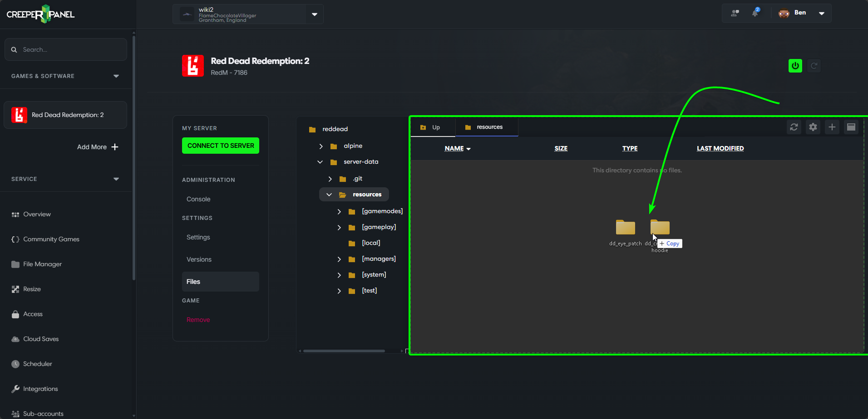This screenshot has height=419, width=868.
Task: Open file manager settings gear
Action: (x=813, y=127)
